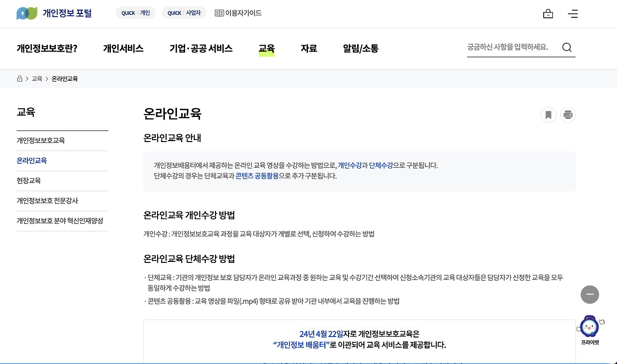The image size is (617, 364).
Task: Print the page using the printer icon
Action: [567, 115]
